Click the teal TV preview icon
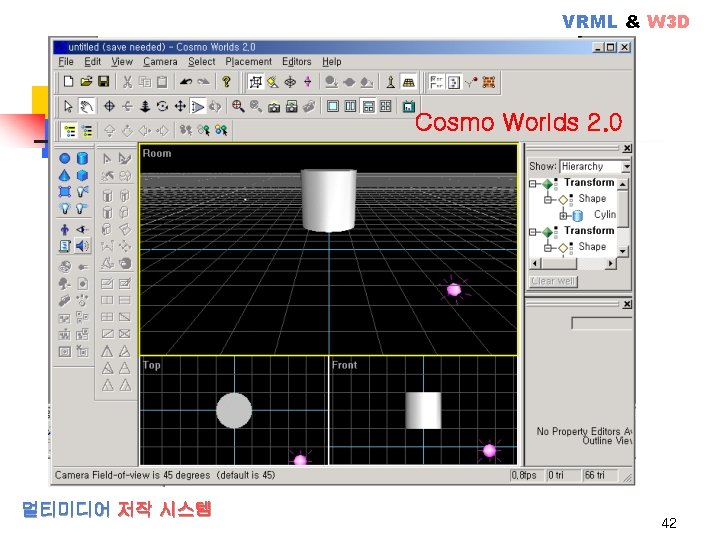The image size is (720, 540). 409,107
